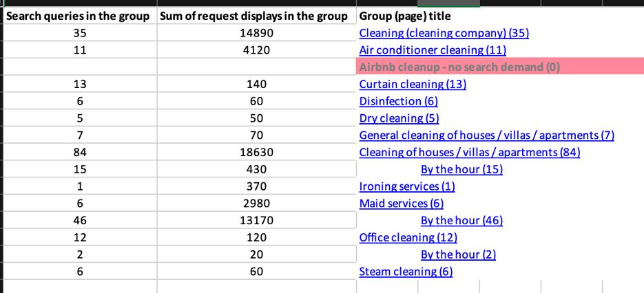This screenshot has height=293, width=644.
Task: Open the Maid services (6) link
Action: 402,204
